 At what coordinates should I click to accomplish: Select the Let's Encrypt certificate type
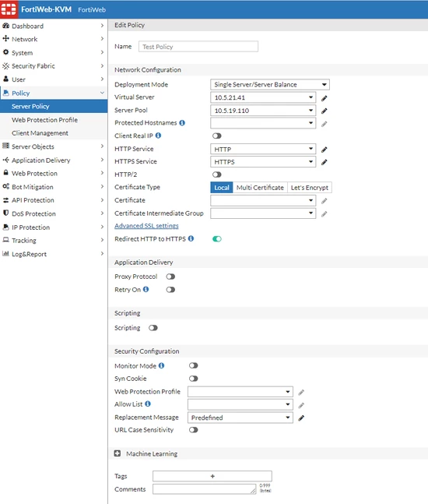[310, 188]
